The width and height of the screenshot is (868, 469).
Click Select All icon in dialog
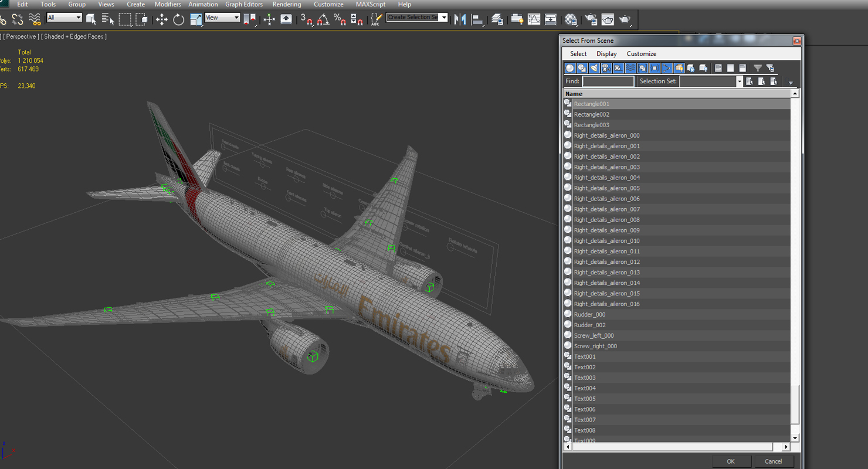pyautogui.click(x=718, y=68)
